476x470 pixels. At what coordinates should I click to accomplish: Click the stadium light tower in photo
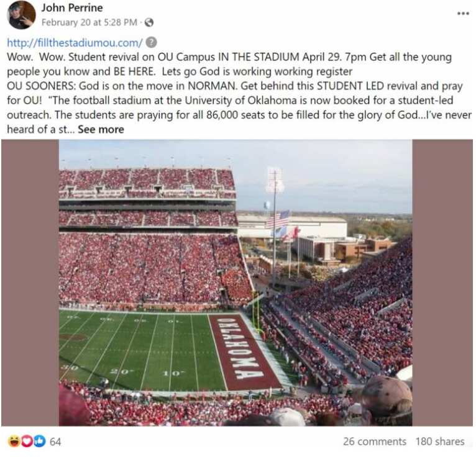(x=274, y=180)
